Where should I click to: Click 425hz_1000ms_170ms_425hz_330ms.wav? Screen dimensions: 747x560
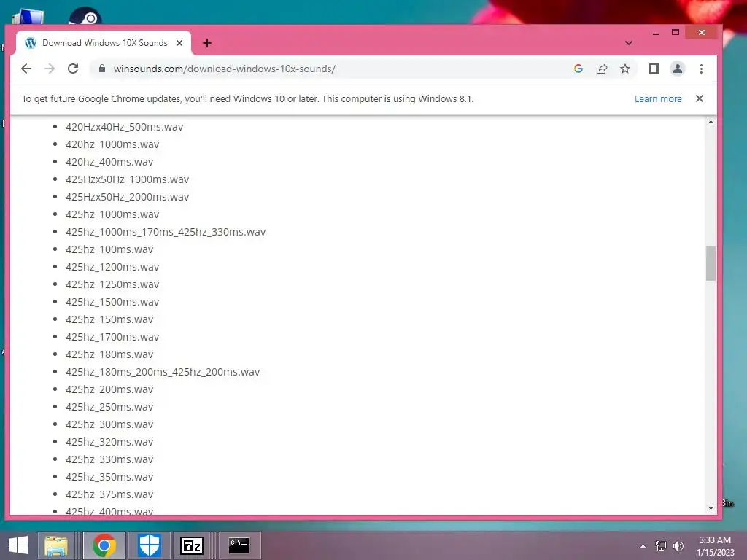pos(166,232)
